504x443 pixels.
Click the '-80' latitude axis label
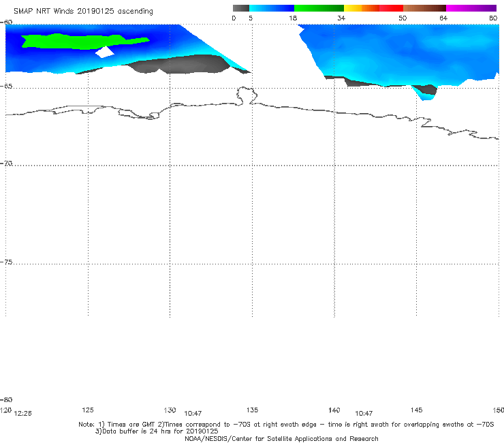tap(6, 400)
